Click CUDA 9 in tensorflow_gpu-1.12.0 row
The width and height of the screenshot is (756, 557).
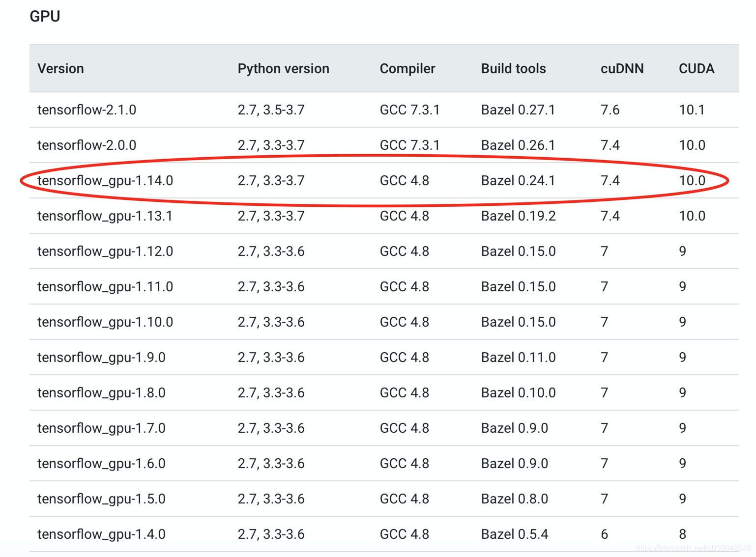[x=682, y=251]
